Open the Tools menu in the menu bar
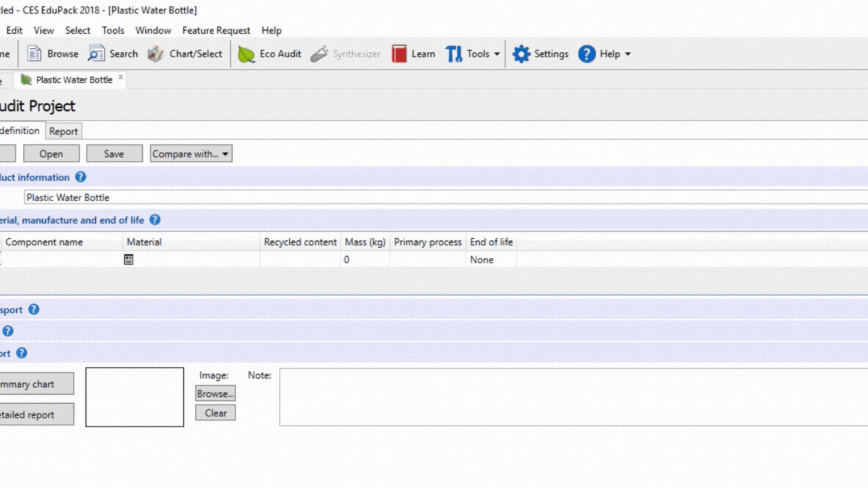 pos(113,30)
